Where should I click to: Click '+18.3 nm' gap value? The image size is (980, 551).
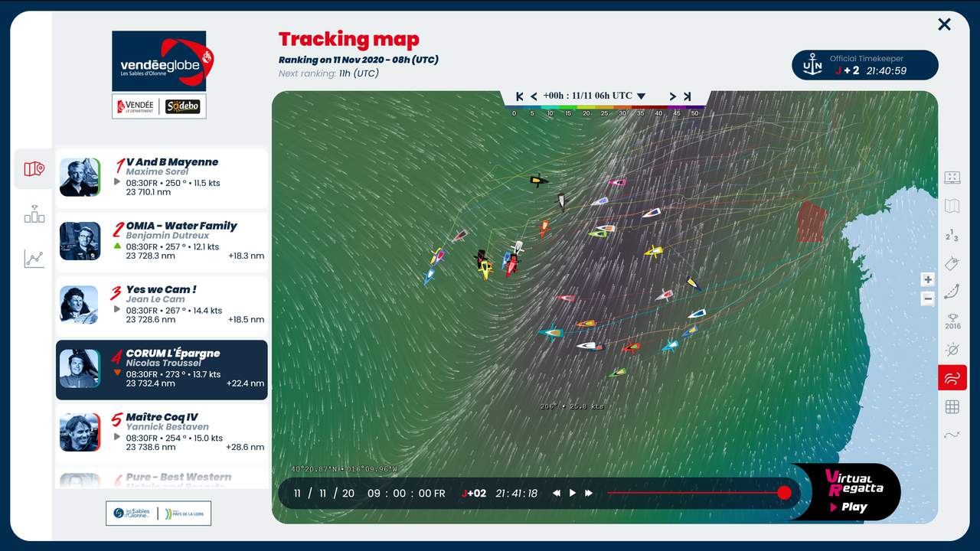pyautogui.click(x=246, y=256)
